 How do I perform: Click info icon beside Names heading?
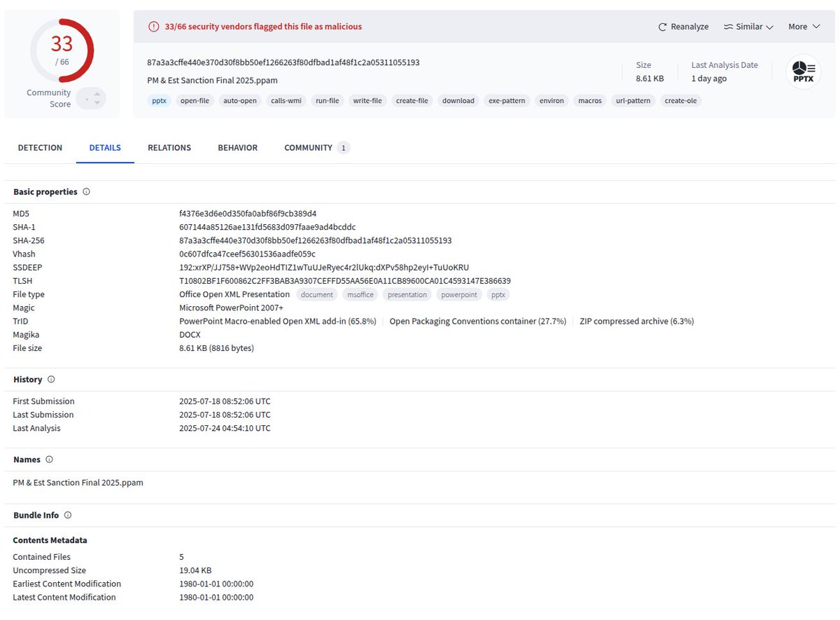click(49, 460)
